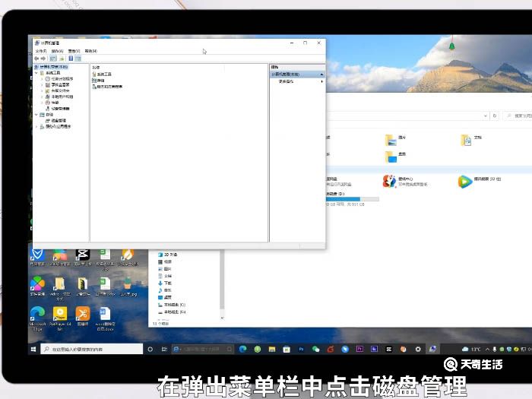Screen dimensions: 532x399
Task: Expand the 服务和应用程序 tree node
Action: (36, 126)
